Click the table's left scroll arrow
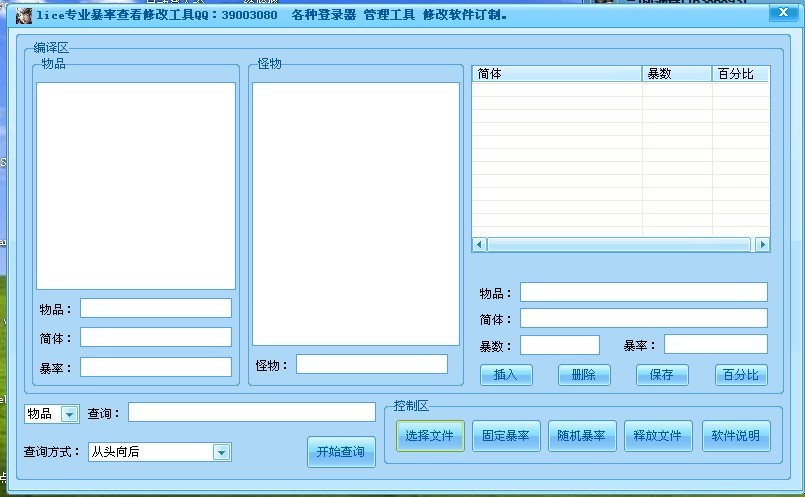Screen dimensions: 805x497 coord(480,244)
